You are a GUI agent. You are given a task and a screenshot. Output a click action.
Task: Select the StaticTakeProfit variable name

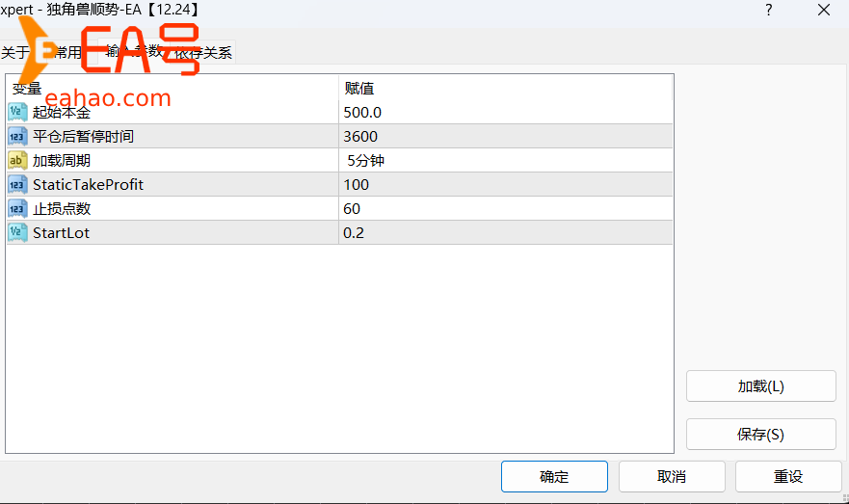coord(88,185)
